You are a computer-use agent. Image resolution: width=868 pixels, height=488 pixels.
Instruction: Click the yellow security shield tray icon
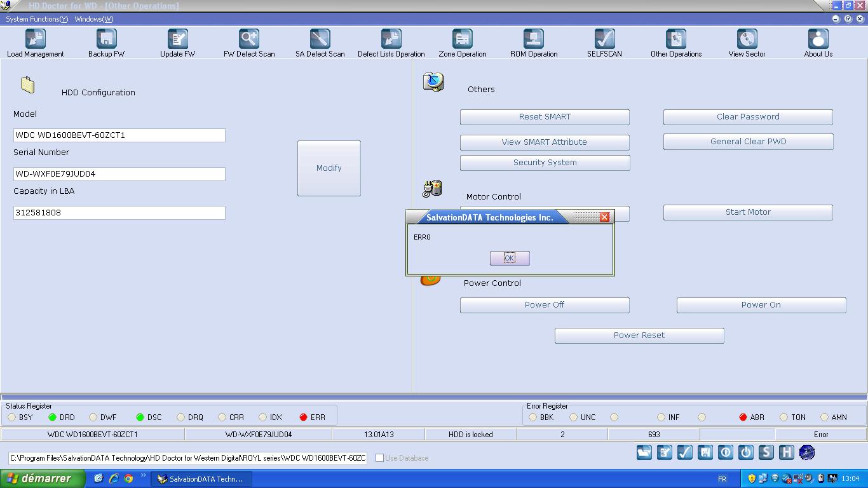752,478
